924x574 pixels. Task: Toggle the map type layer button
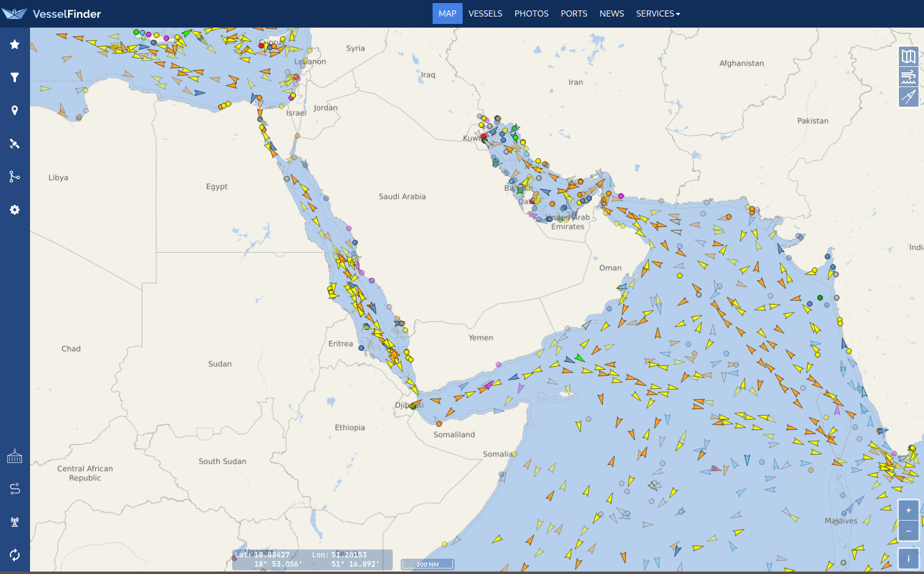tap(908, 56)
